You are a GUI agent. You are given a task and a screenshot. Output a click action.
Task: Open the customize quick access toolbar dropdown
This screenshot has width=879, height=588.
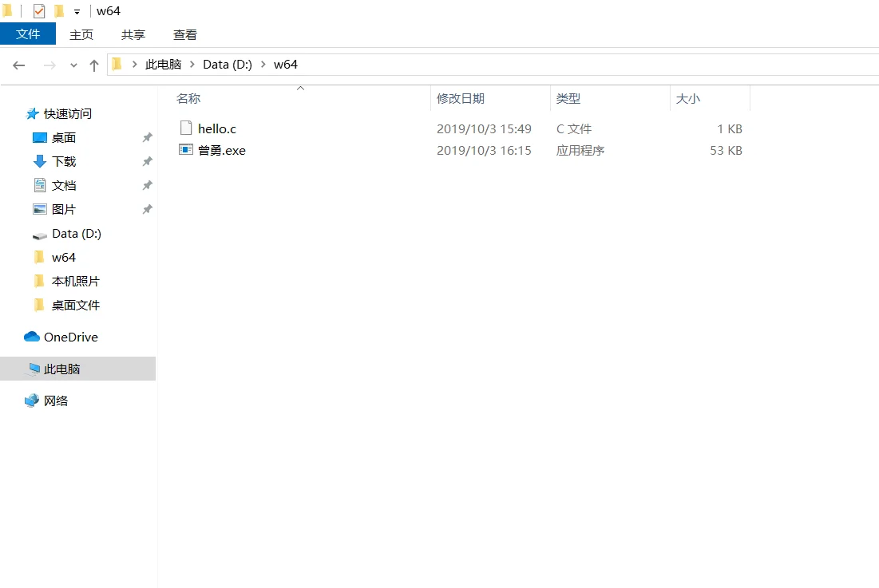(76, 10)
